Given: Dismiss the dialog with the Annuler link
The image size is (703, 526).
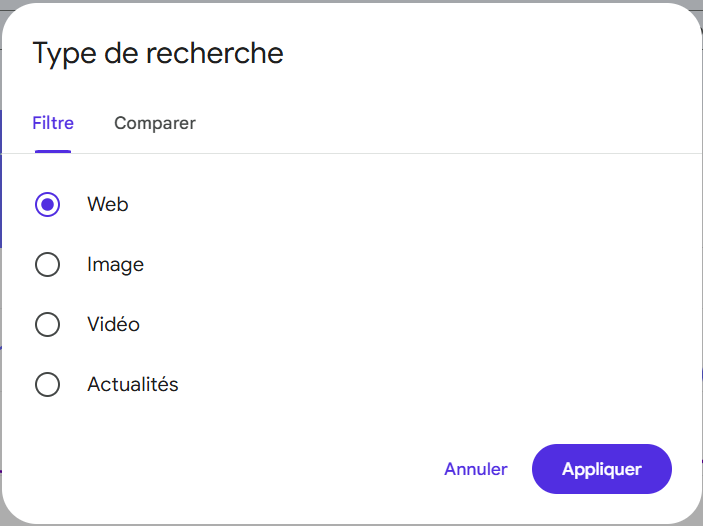Looking at the screenshot, I should (476, 469).
